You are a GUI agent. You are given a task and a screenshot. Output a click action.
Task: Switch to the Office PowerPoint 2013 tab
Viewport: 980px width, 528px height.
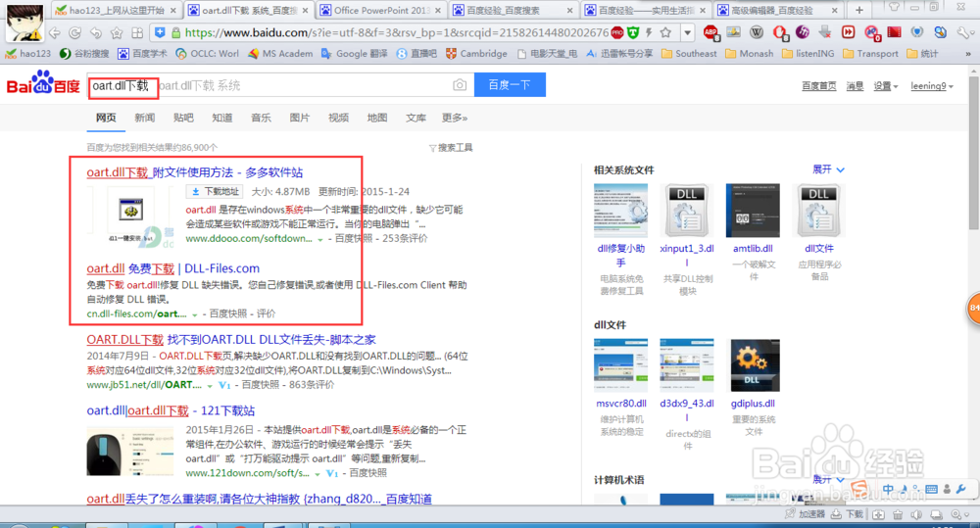coord(380,11)
